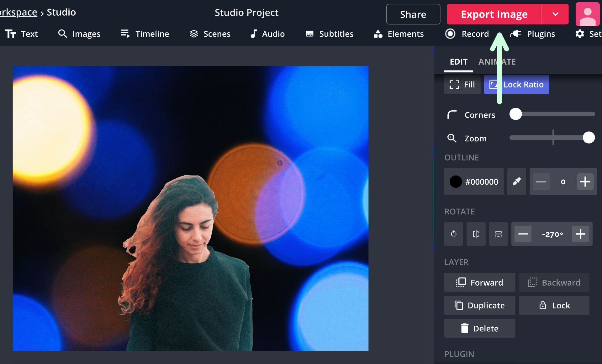Click the eyedropper outline color picker
The image size is (602, 364).
tap(516, 182)
